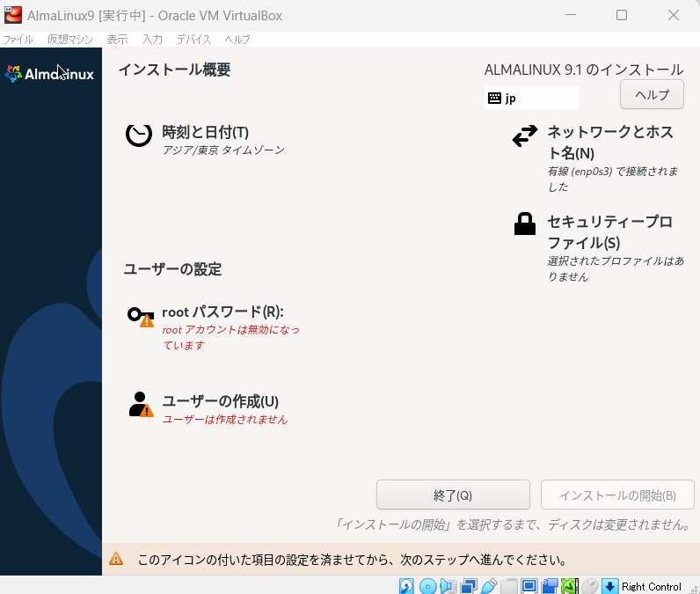Open the 入力 menu

(152, 40)
